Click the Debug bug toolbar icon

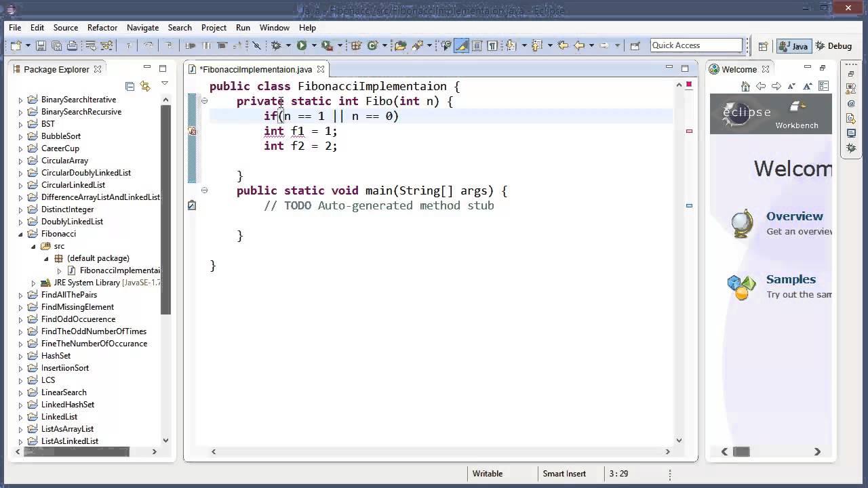click(x=276, y=45)
